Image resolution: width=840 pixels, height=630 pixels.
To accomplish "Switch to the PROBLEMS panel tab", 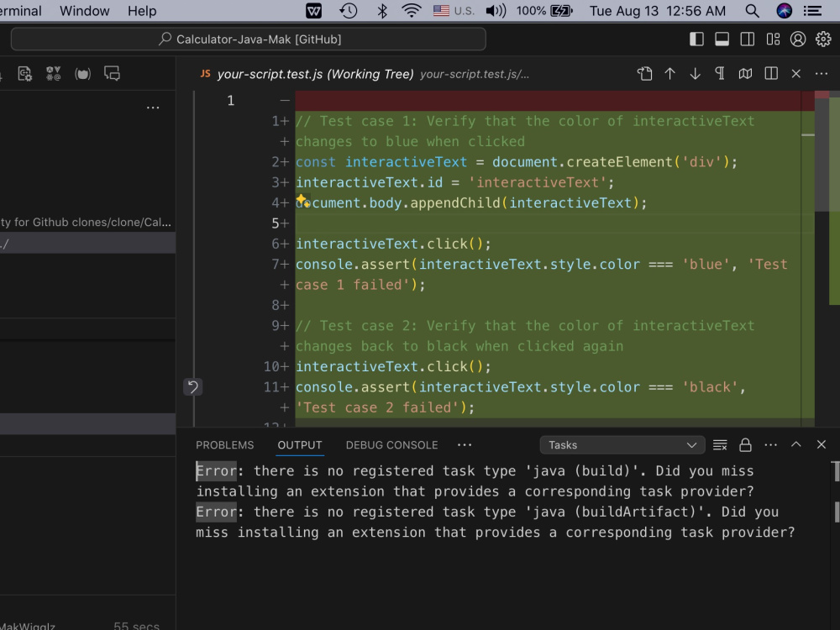I will pos(224,445).
